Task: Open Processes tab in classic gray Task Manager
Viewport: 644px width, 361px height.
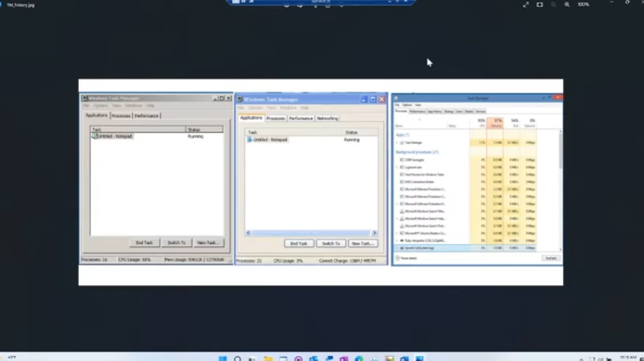Action: click(121, 116)
